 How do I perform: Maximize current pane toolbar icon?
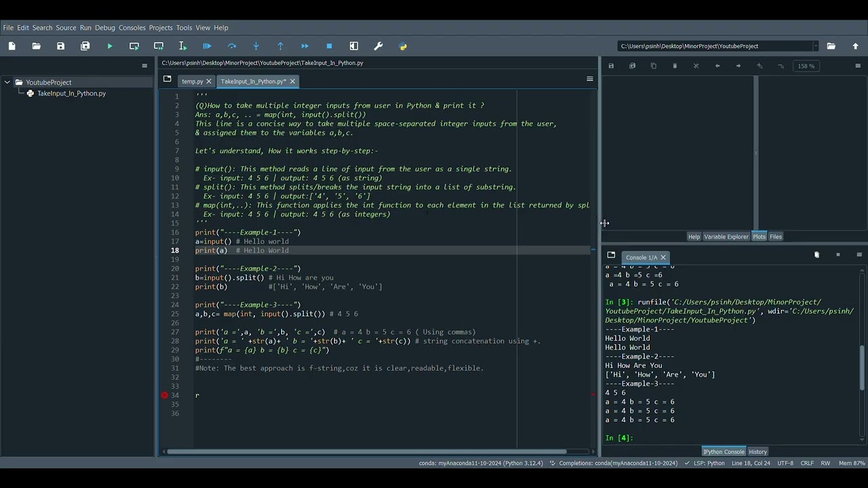[354, 46]
